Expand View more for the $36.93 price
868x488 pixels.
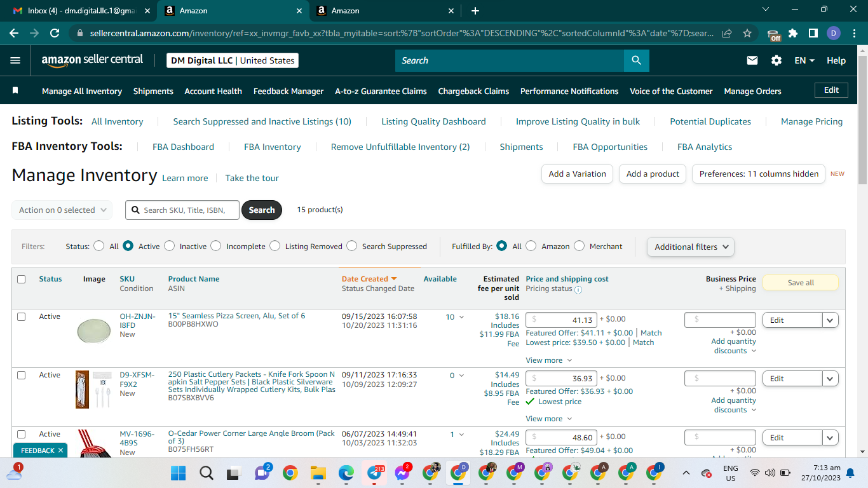(x=549, y=419)
